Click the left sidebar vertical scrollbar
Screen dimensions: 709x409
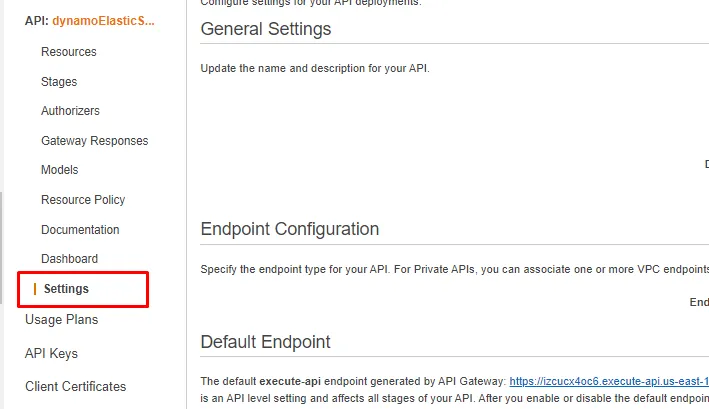1,248
